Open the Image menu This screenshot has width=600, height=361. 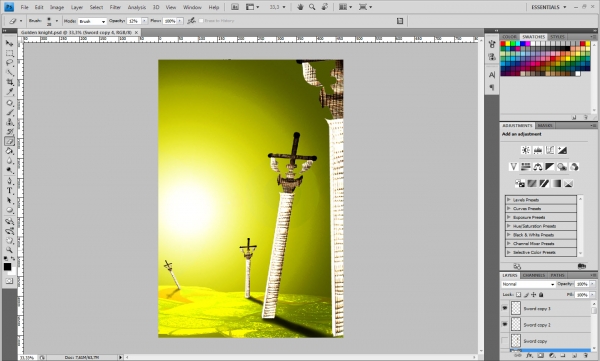[x=57, y=7]
